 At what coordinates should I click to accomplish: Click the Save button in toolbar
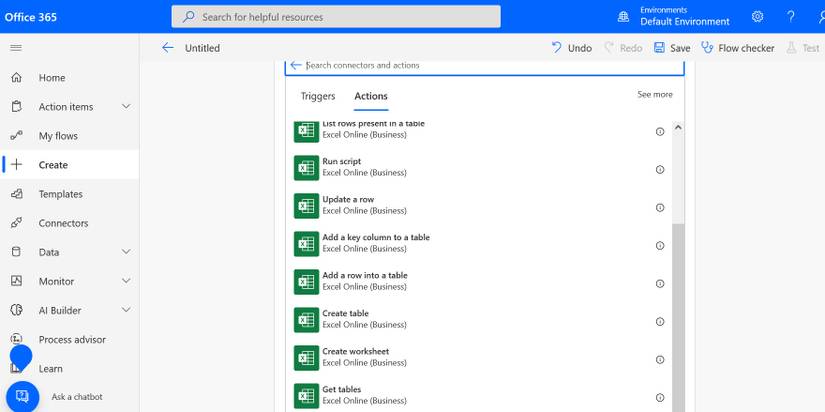(672, 48)
